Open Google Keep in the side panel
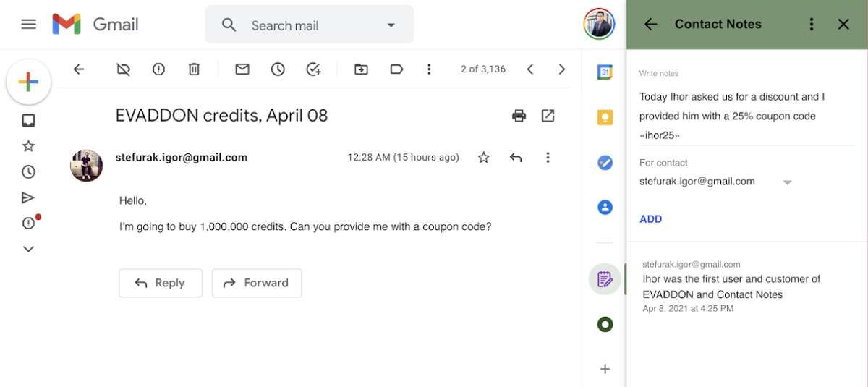This screenshot has height=387, width=868. click(x=605, y=118)
